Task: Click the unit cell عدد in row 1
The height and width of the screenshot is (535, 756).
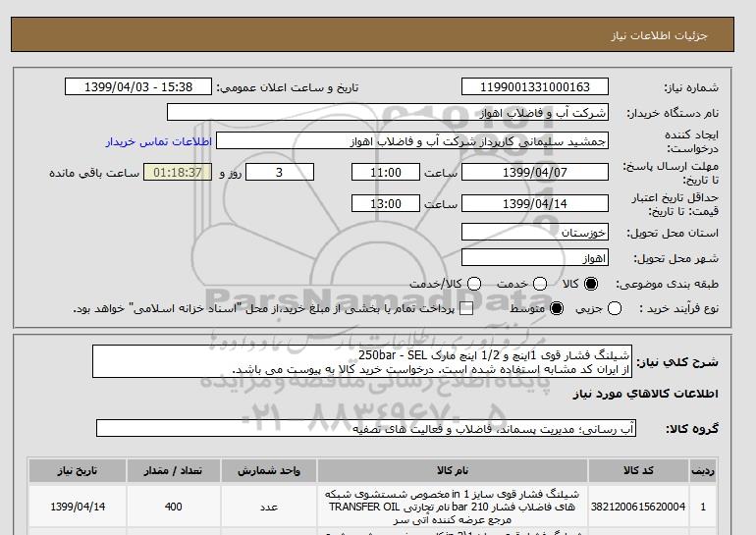Action: point(269,508)
